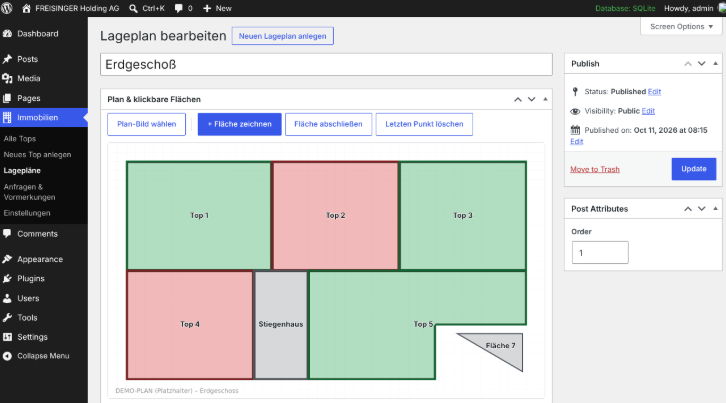Click the Dashboard gauge icon
726x403 pixels.
pos(7,33)
